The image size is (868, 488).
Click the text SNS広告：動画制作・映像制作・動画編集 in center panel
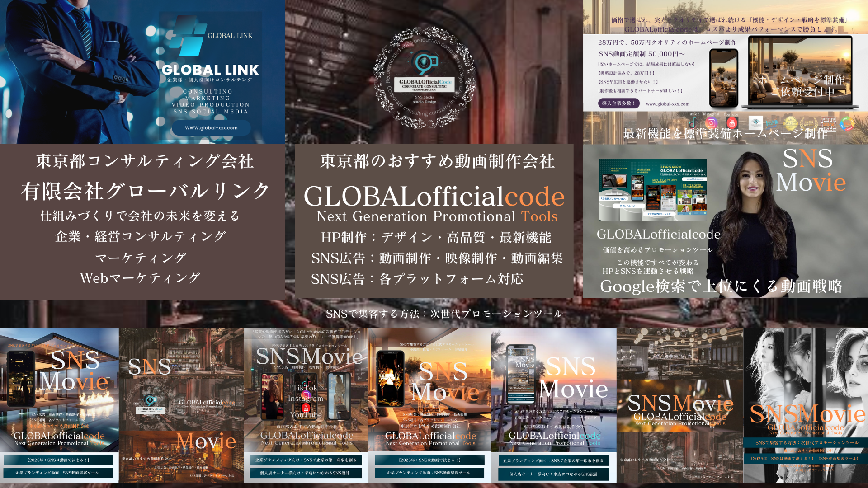point(437,258)
